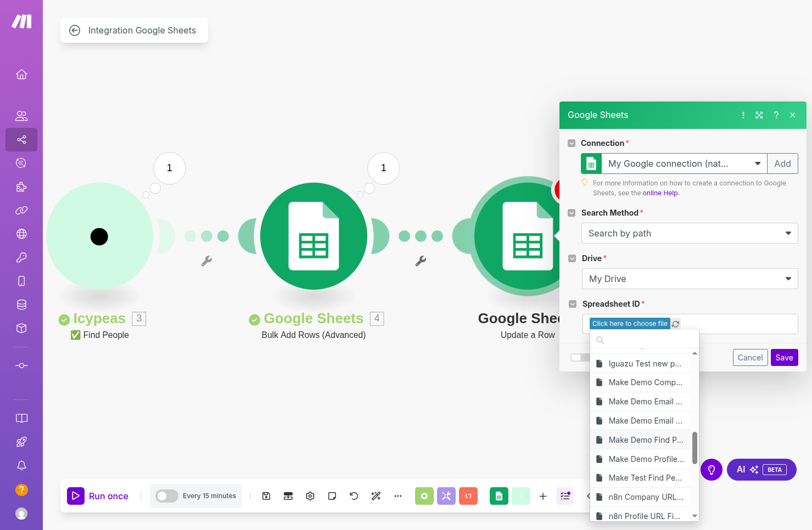This screenshot has height=530, width=812.
Task: Open the Devices phone icon in sidebar
Action: click(21, 281)
